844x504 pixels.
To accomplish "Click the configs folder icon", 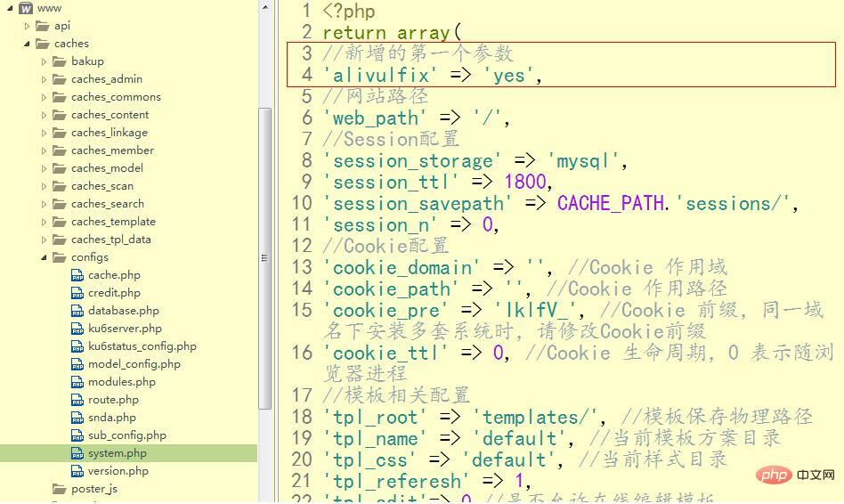I will (x=60, y=256).
